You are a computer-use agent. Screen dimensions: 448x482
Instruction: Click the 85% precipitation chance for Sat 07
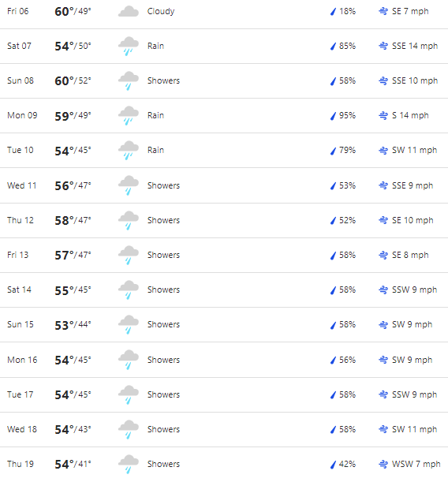click(347, 46)
